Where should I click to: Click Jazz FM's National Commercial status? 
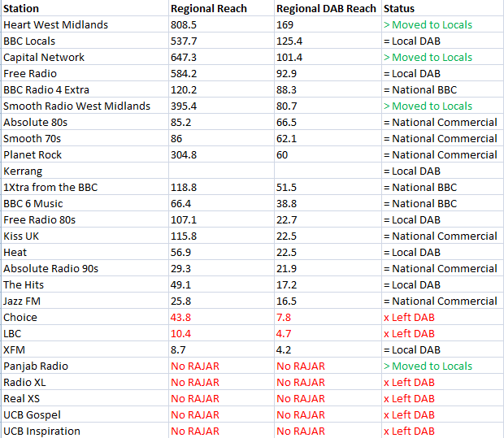[x=442, y=301]
